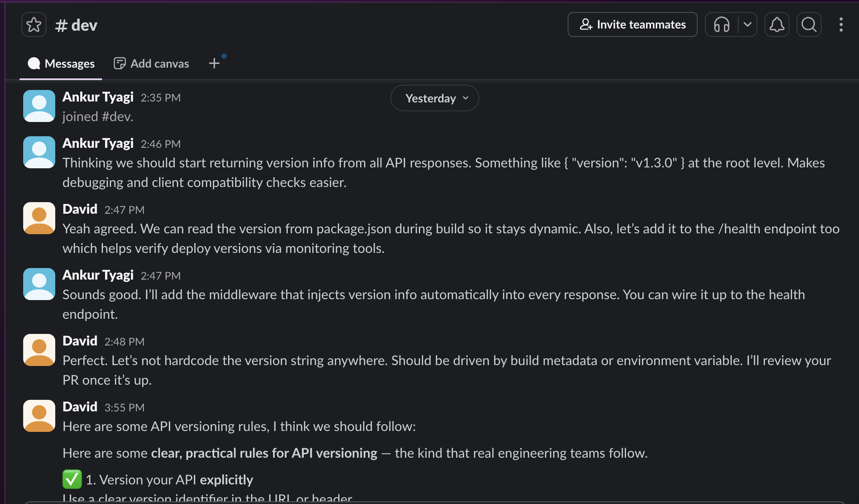This screenshot has width=859, height=504.
Task: Open David's avatar at 2:47 PM
Action: tap(39, 218)
